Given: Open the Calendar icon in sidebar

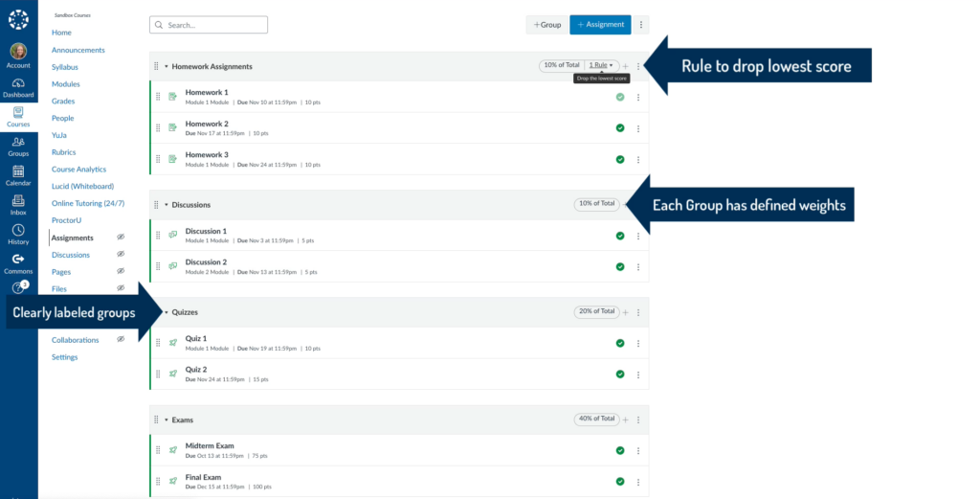Looking at the screenshot, I should tap(18, 174).
